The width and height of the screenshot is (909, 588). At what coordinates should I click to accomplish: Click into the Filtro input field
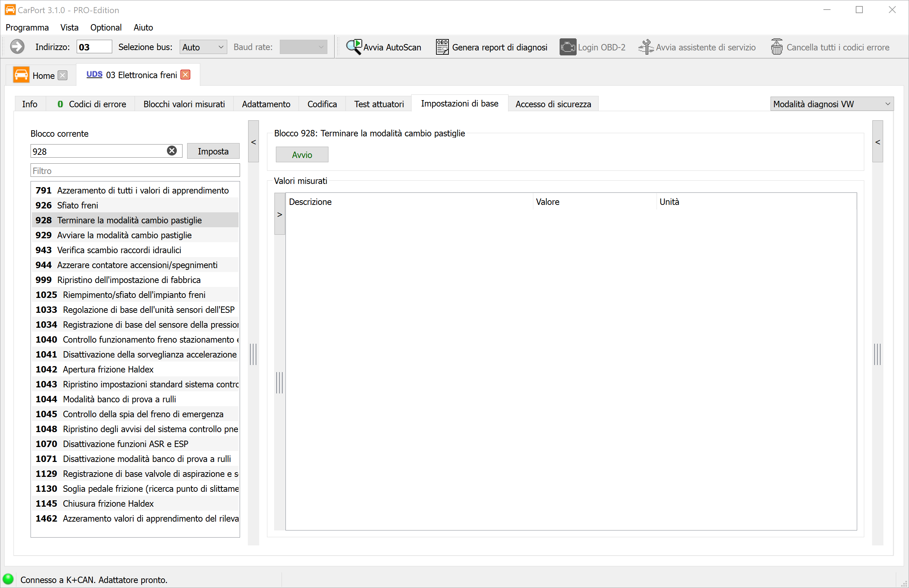pos(135,170)
